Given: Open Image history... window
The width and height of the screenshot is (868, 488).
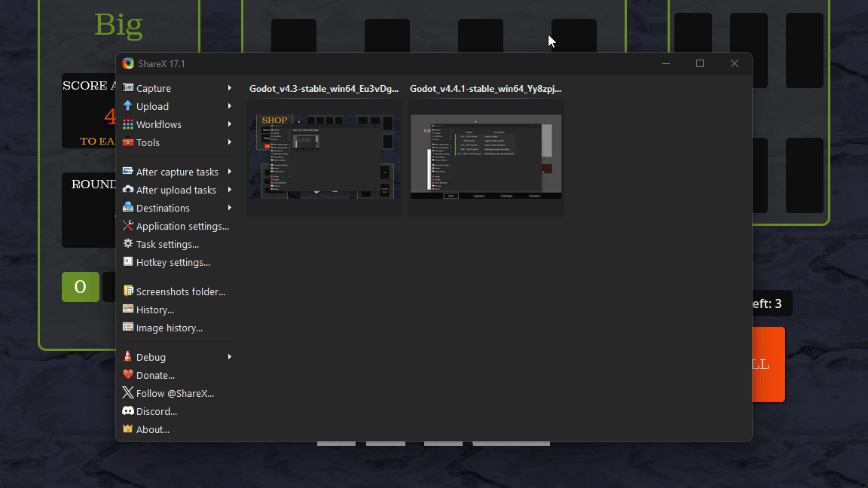Looking at the screenshot, I should (169, 328).
